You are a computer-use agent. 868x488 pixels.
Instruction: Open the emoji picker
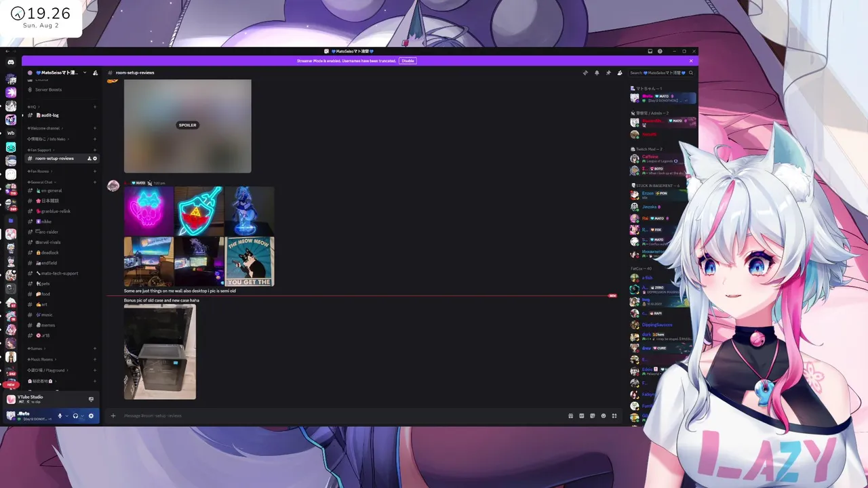603,415
